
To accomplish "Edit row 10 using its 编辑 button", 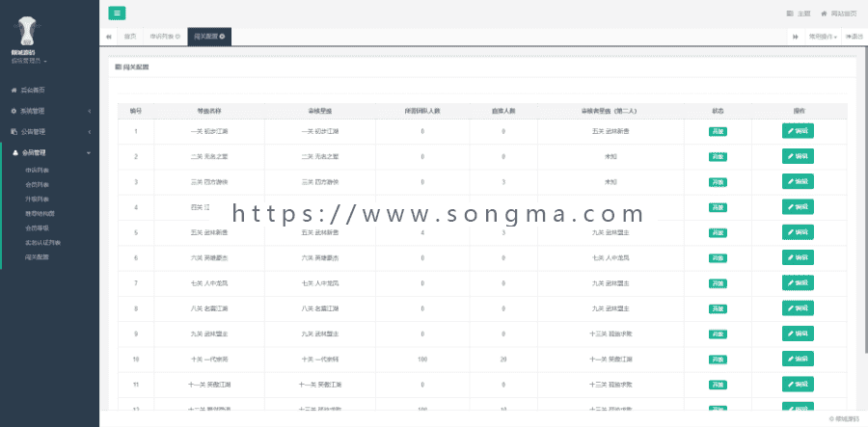I will click(x=798, y=359).
